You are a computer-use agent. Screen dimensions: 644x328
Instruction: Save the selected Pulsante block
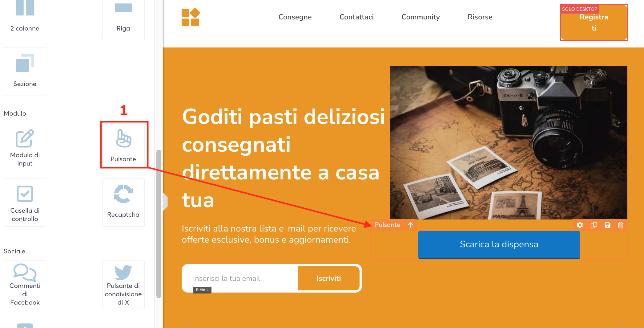(x=607, y=225)
